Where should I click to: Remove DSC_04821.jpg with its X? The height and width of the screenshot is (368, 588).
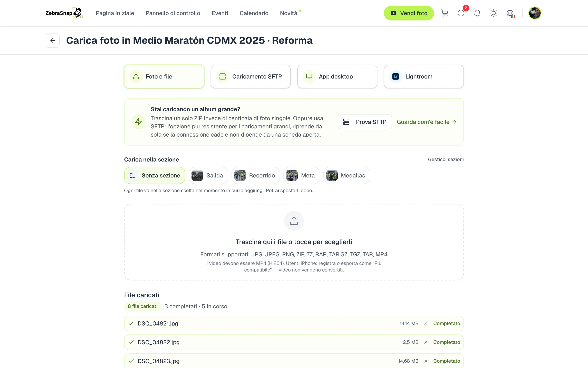tap(426, 323)
